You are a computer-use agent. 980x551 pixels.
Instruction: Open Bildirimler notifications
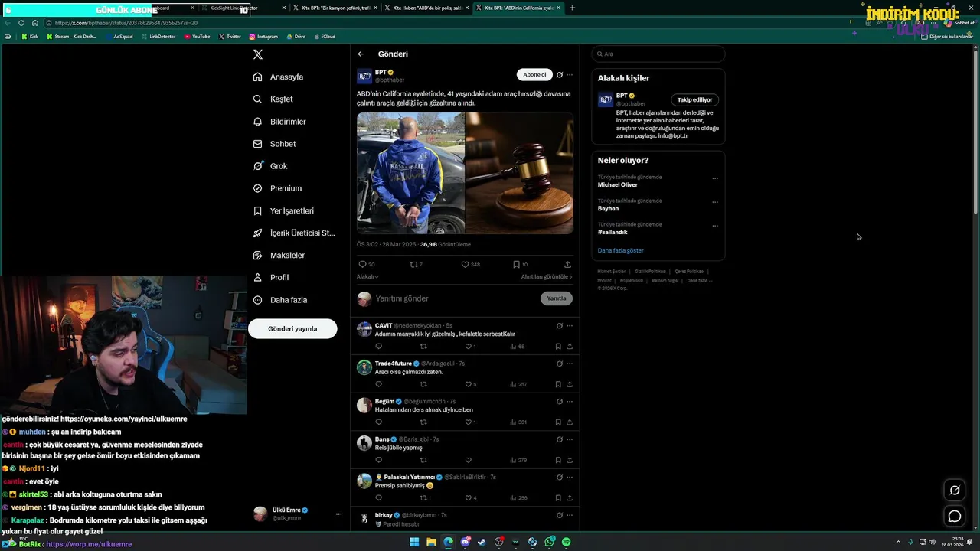point(279,122)
